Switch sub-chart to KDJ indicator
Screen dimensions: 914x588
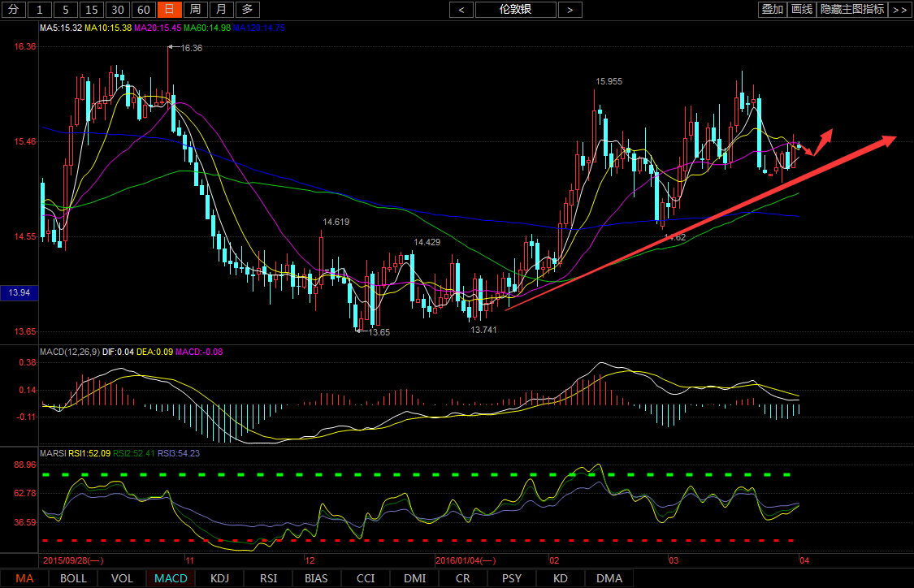[219, 578]
